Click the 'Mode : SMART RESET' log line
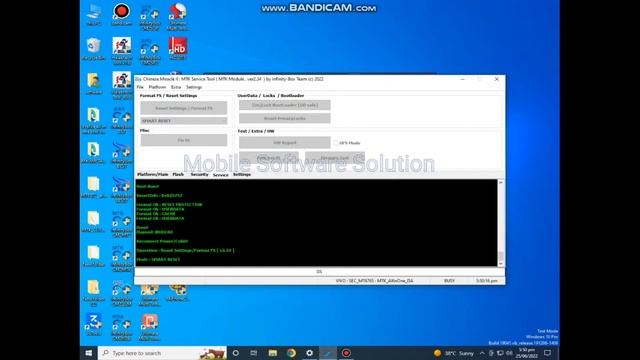The image size is (640, 360). point(158,260)
